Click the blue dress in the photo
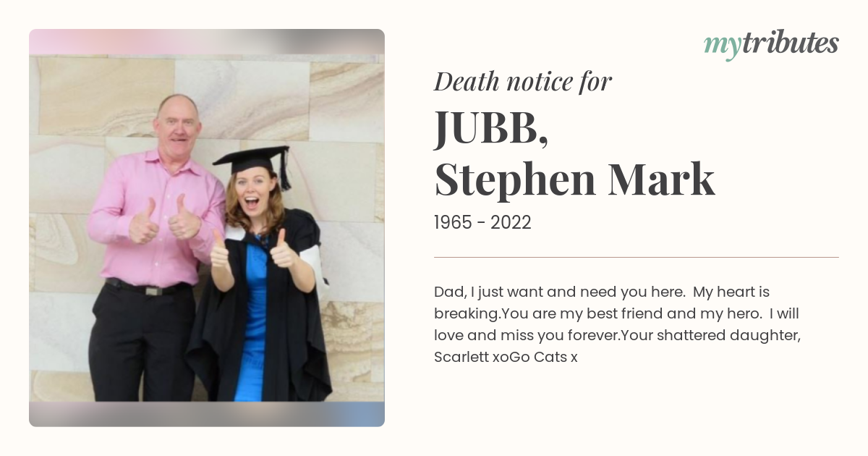 pos(255,318)
